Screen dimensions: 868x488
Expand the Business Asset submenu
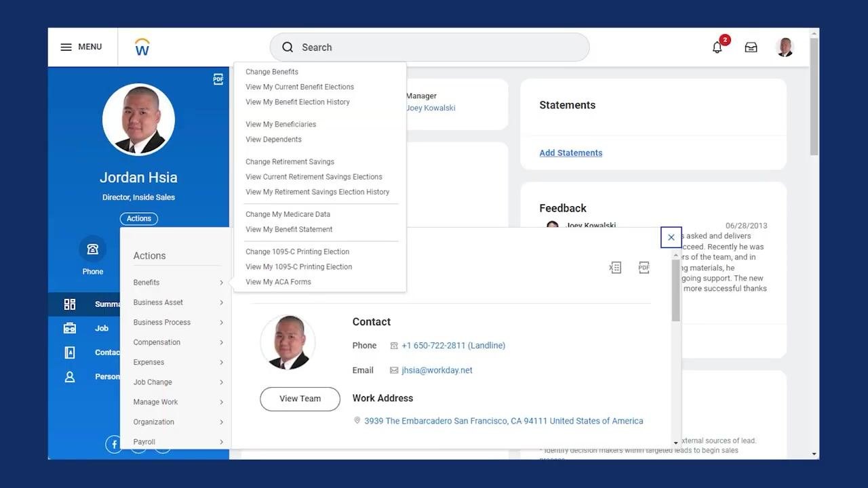coord(178,302)
